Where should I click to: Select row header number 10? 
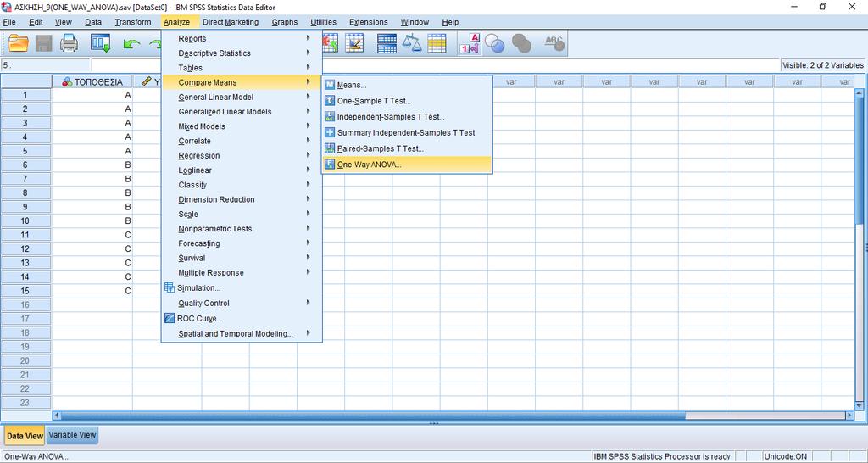click(25, 221)
